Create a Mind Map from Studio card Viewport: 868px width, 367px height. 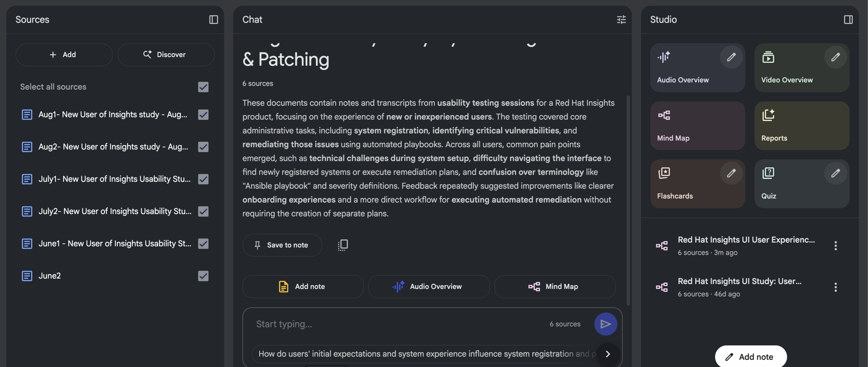coord(698,126)
